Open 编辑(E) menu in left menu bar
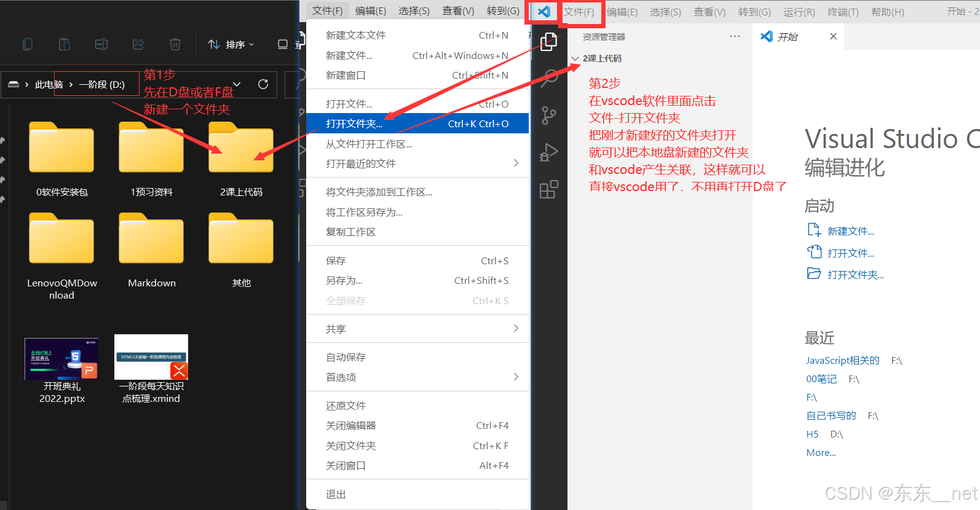980x510 pixels. coord(371,10)
